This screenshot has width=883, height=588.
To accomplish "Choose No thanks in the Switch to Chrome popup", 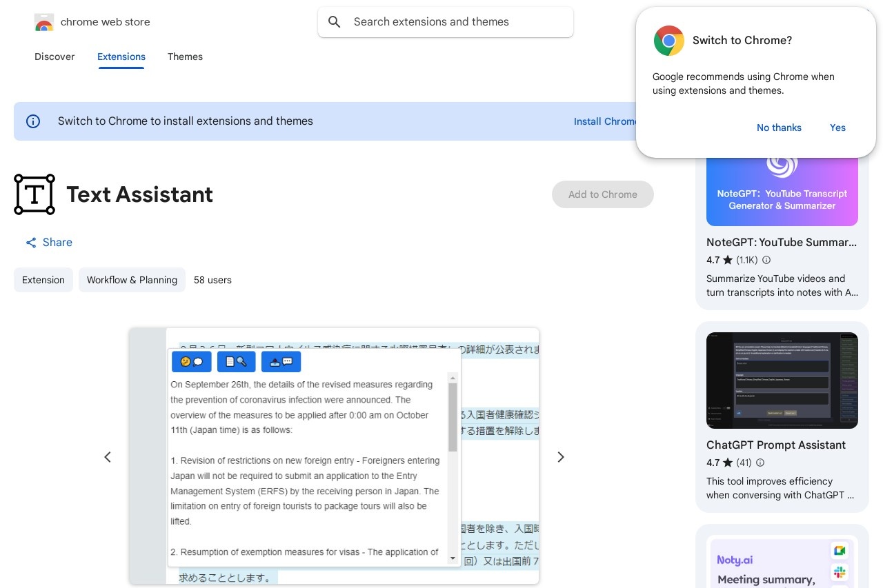I will (x=779, y=128).
